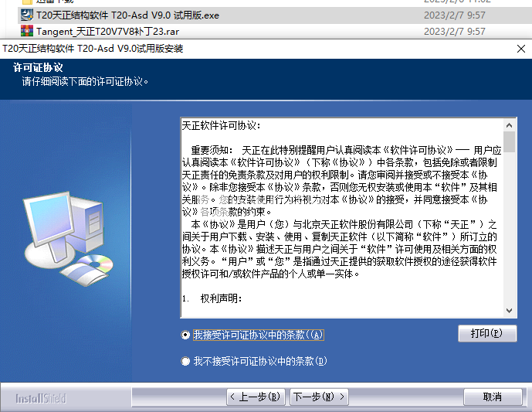Go back with 上一步(B) button
Image resolution: width=532 pixels, height=412 pixels.
coord(256,397)
